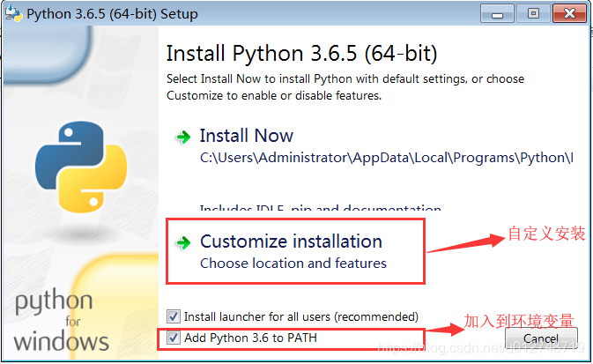Cancel the Python setup

click(x=541, y=338)
